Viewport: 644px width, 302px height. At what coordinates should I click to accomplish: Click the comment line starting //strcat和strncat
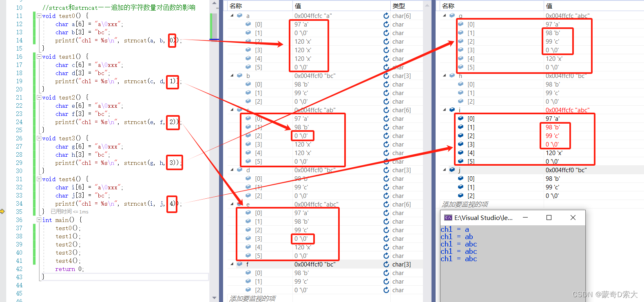(x=119, y=8)
